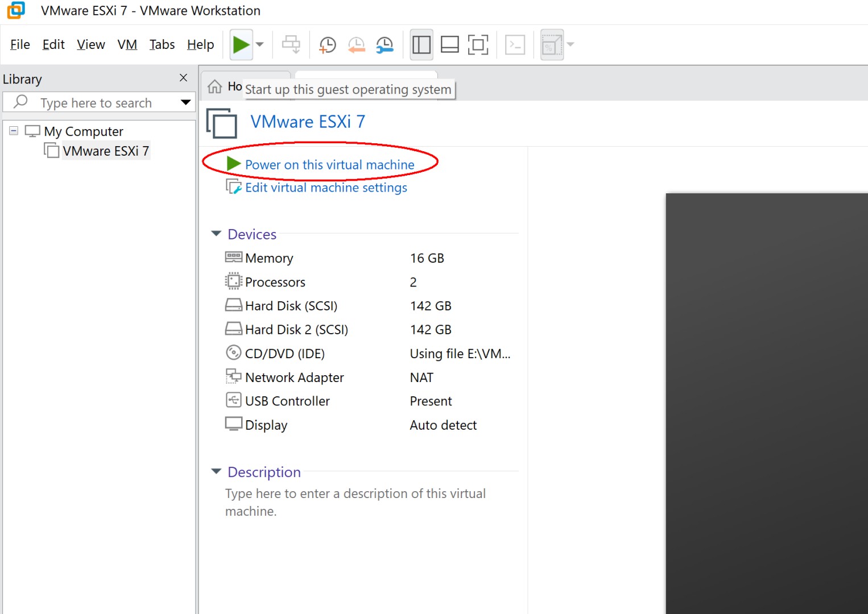Open the Edit menu
Screen dimensions: 868x614
point(53,44)
